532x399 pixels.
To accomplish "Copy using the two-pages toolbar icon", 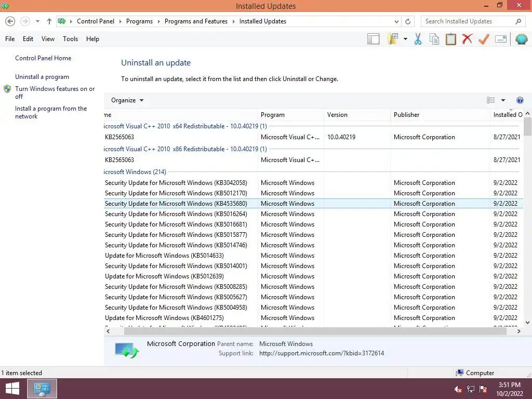I will pos(434,39).
